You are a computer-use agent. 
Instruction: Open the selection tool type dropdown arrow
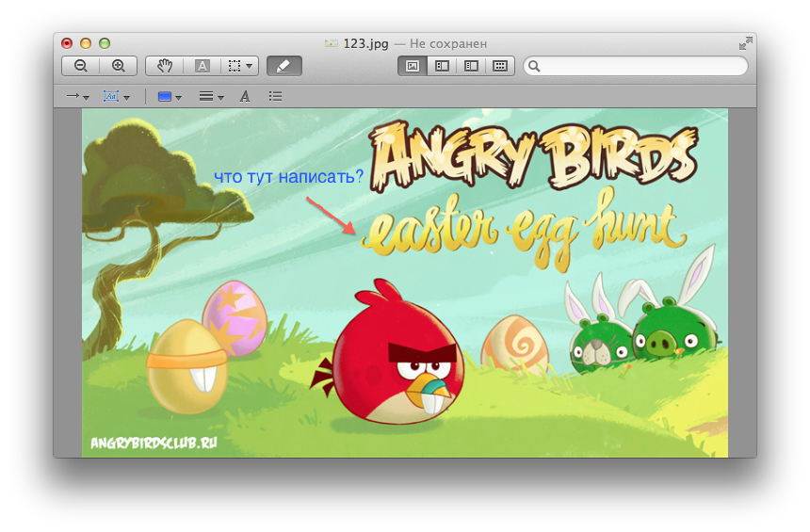click(x=250, y=67)
